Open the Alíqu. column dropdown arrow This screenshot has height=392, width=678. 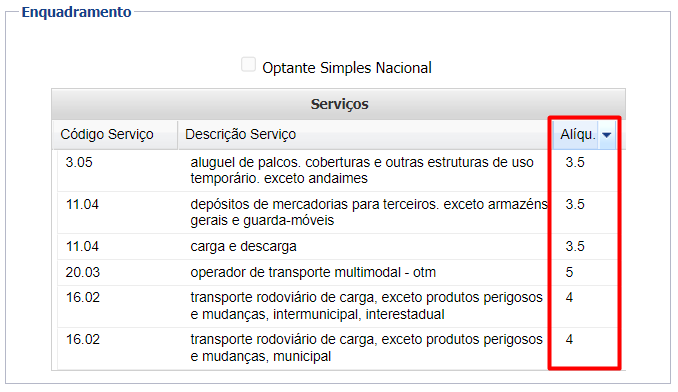coord(607,135)
